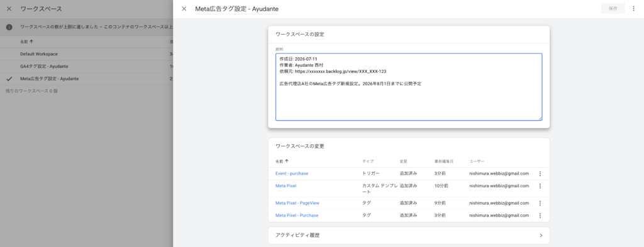Viewport: 644px width, 247px height.
Task: Close the ワークスペース list panel
Action: point(9,9)
